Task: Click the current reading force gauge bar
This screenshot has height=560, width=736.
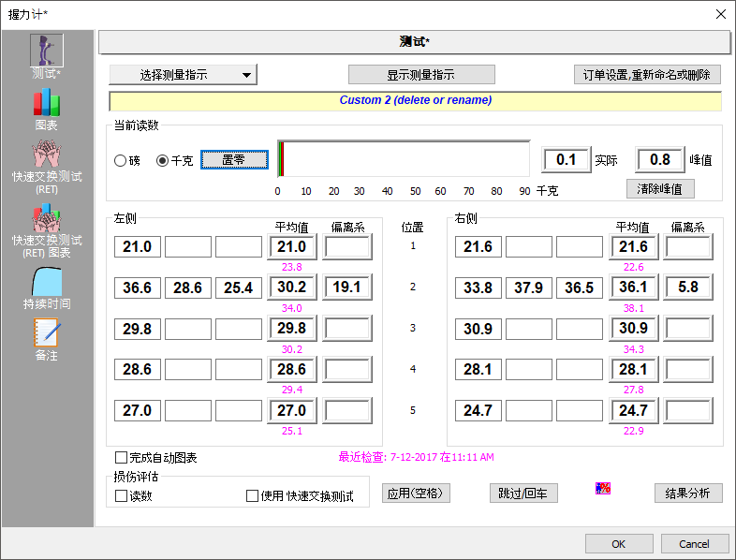Action: pyautogui.click(x=405, y=159)
